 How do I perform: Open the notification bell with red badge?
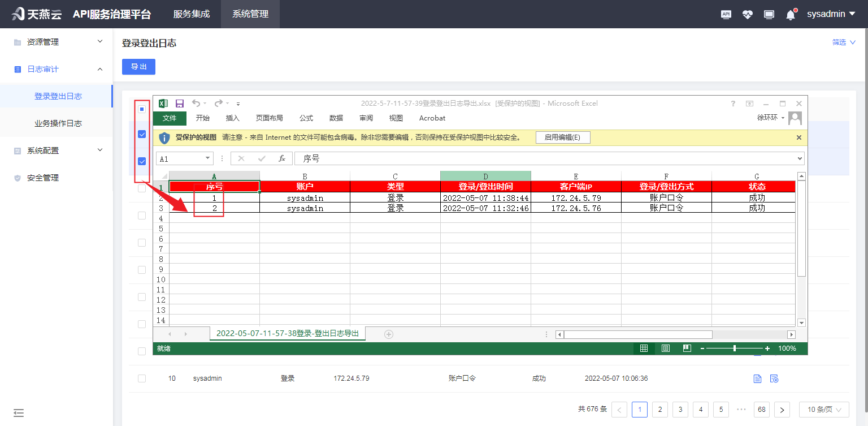tap(790, 14)
